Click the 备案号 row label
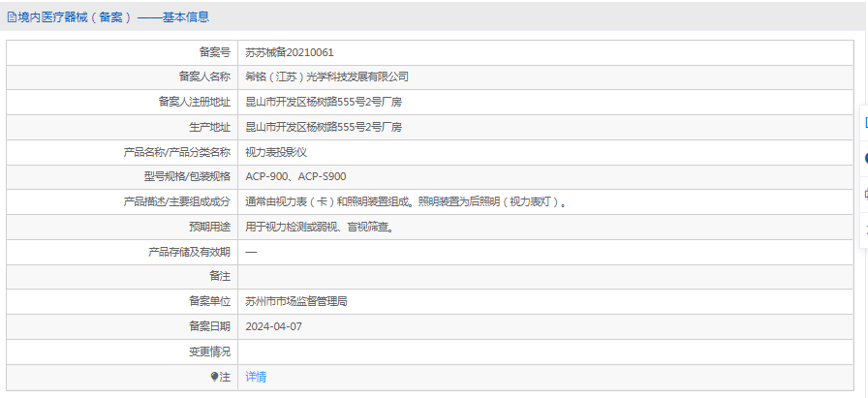868x398 pixels. point(214,52)
